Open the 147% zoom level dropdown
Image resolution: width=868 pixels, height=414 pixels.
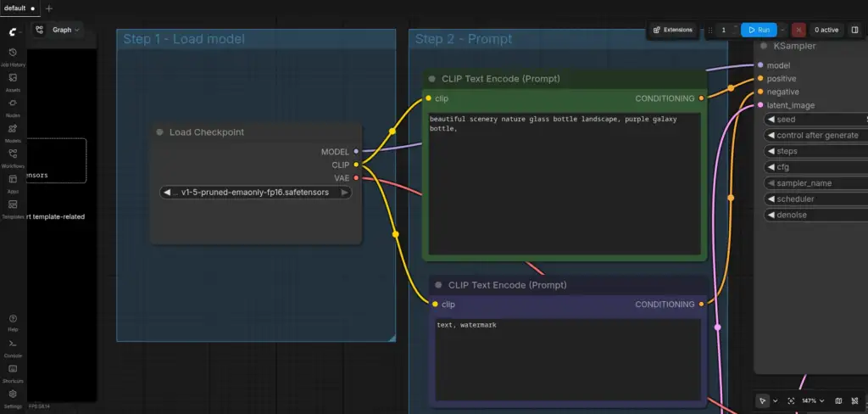coord(813,400)
